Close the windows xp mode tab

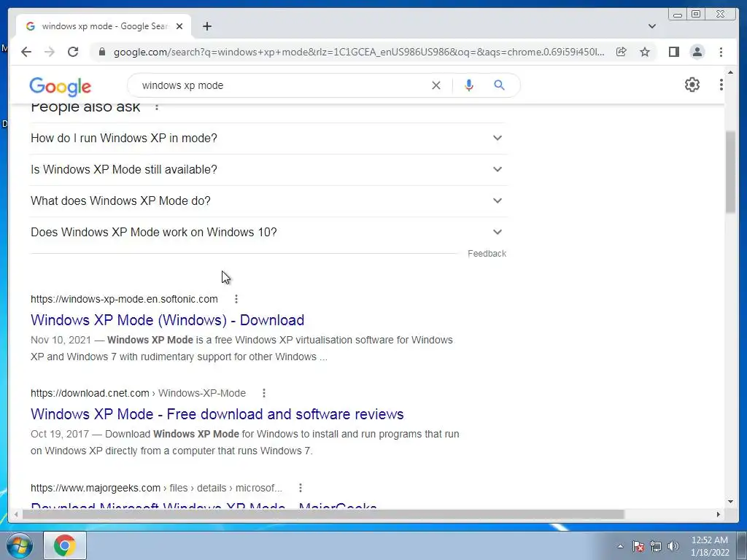pos(179,26)
